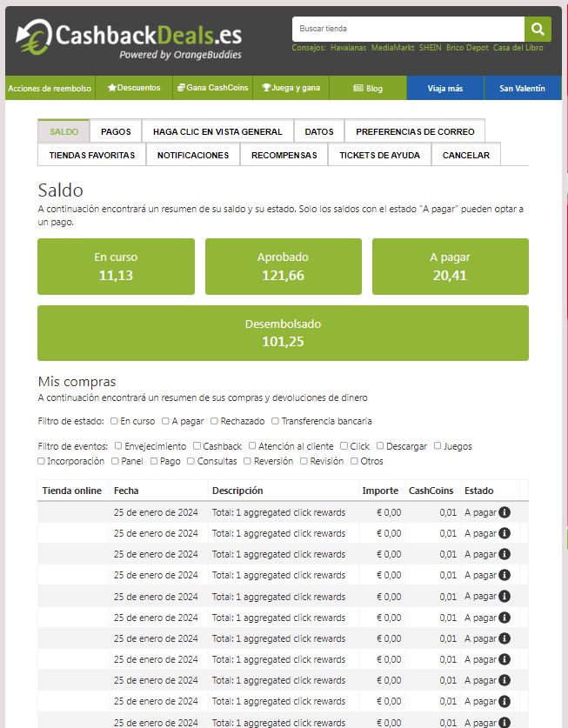Image resolution: width=568 pixels, height=728 pixels.
Task: Click the CashbackDeals.es logo
Action: tap(129, 38)
